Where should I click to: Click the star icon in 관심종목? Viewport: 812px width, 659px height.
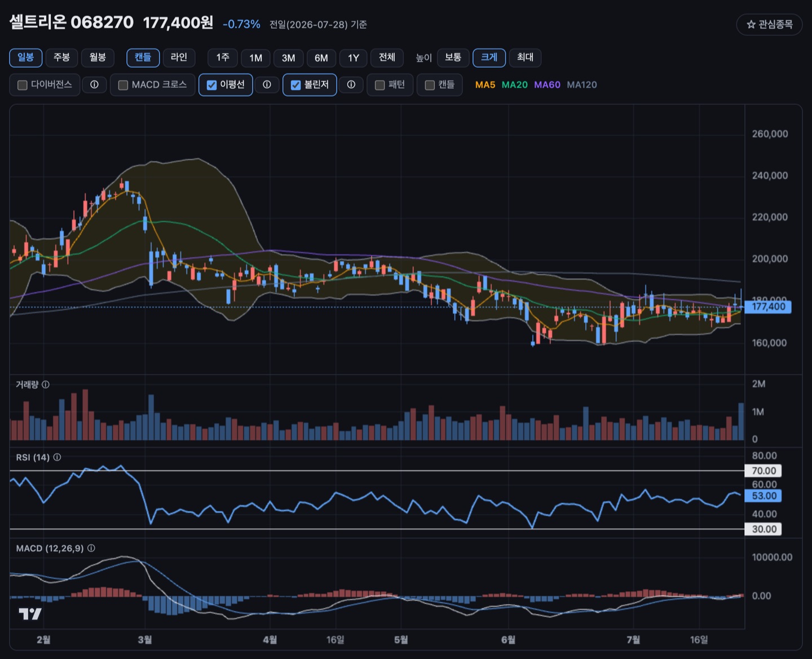point(751,24)
